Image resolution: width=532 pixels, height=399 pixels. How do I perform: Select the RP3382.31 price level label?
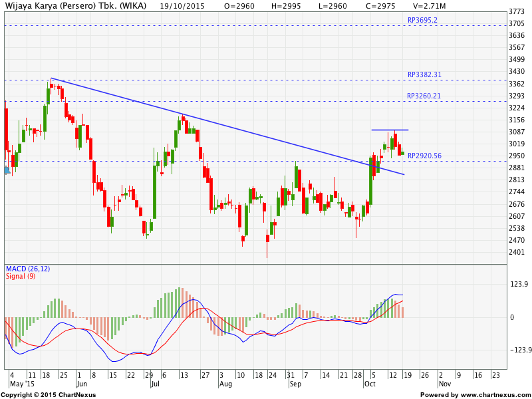426,74
